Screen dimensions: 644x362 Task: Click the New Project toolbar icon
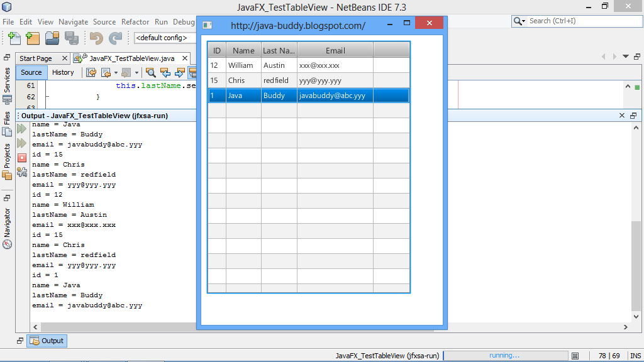click(x=33, y=38)
